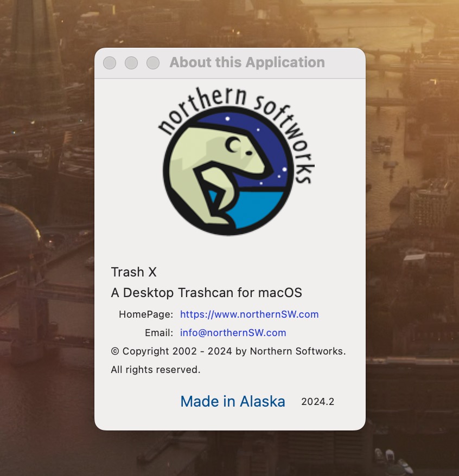Click the Made in Alaska text
Image resolution: width=459 pixels, height=476 pixels.
(x=233, y=401)
